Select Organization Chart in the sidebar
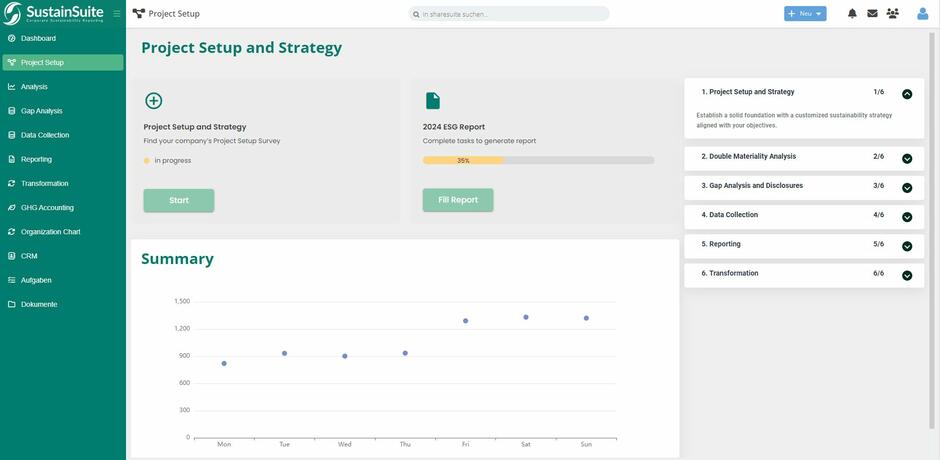The height and width of the screenshot is (460, 940). [x=50, y=232]
